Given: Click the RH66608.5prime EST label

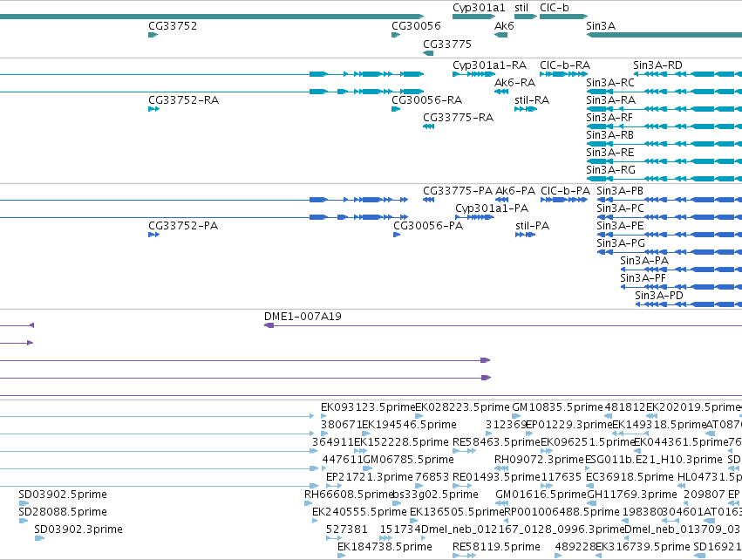Looking at the screenshot, I should coord(350,495).
